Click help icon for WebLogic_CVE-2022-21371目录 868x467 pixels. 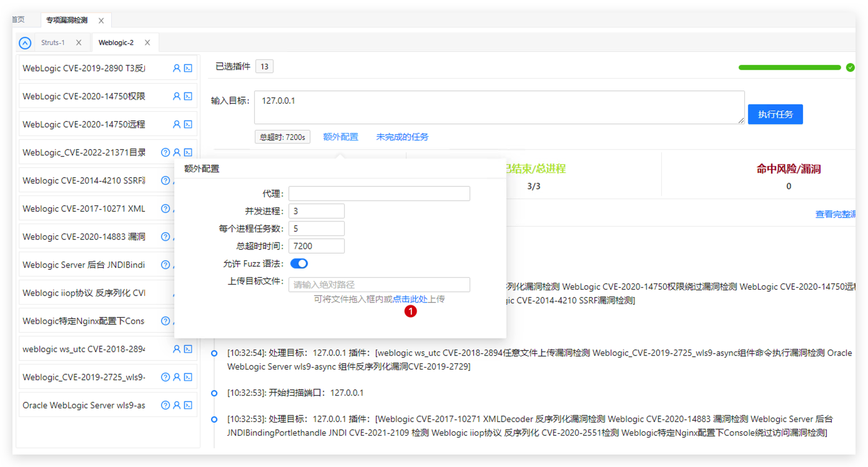165,152
